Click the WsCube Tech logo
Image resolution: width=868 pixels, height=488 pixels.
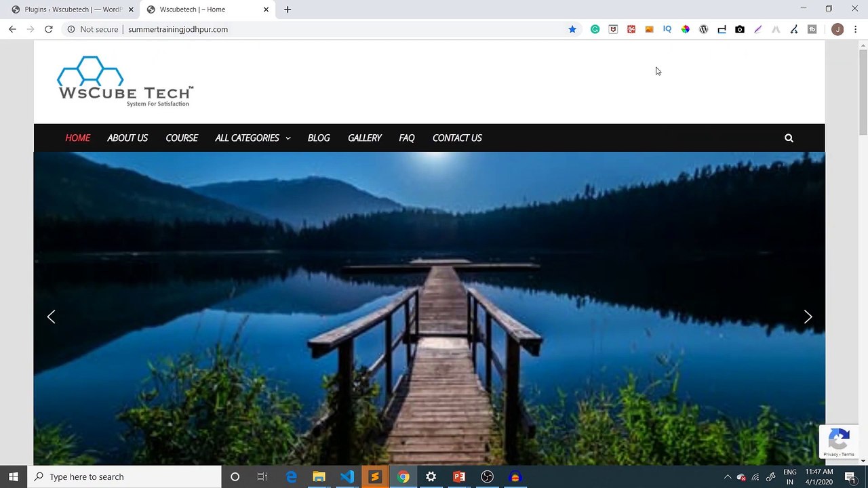125,81
